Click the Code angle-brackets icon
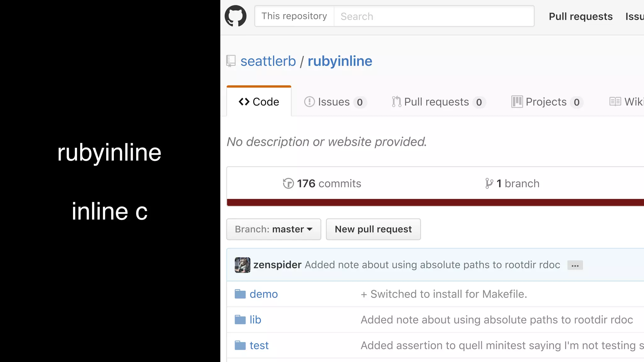Screen dimensions: 644x362 coord(244,102)
